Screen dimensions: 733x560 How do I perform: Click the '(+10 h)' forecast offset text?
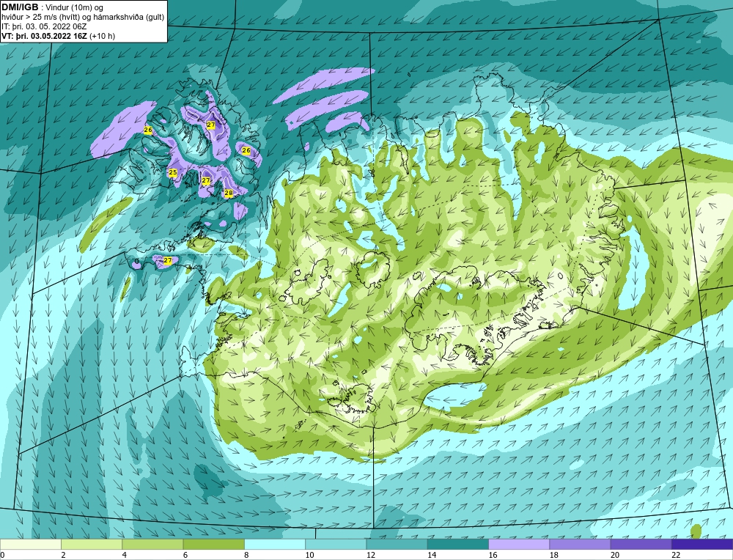pyautogui.click(x=102, y=36)
